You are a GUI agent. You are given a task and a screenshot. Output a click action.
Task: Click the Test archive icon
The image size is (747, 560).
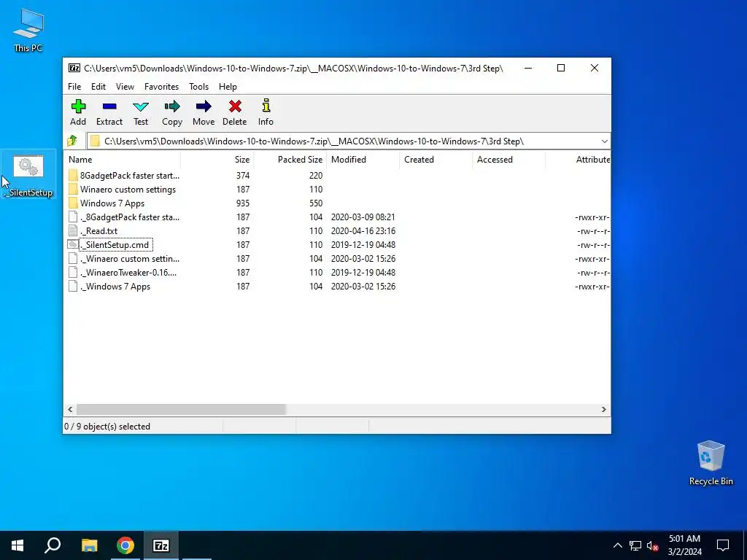pos(141,106)
